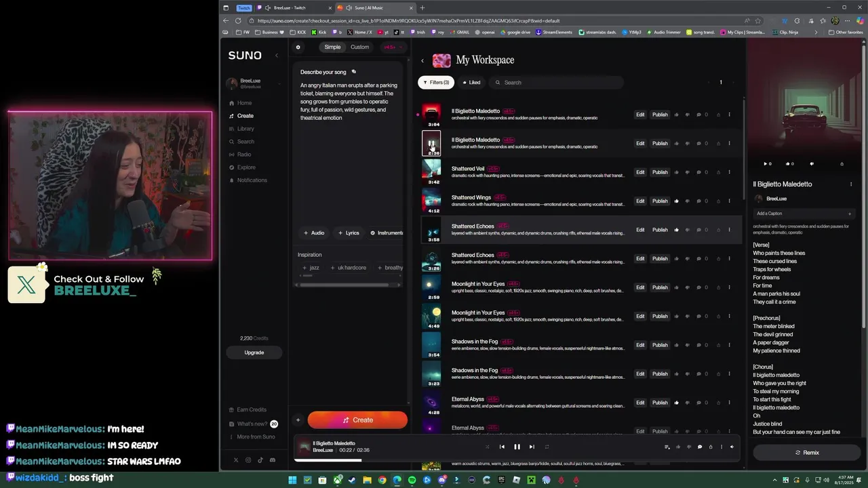Click the magic wand icon beside Describe your song
868x488 pixels.
click(354, 72)
